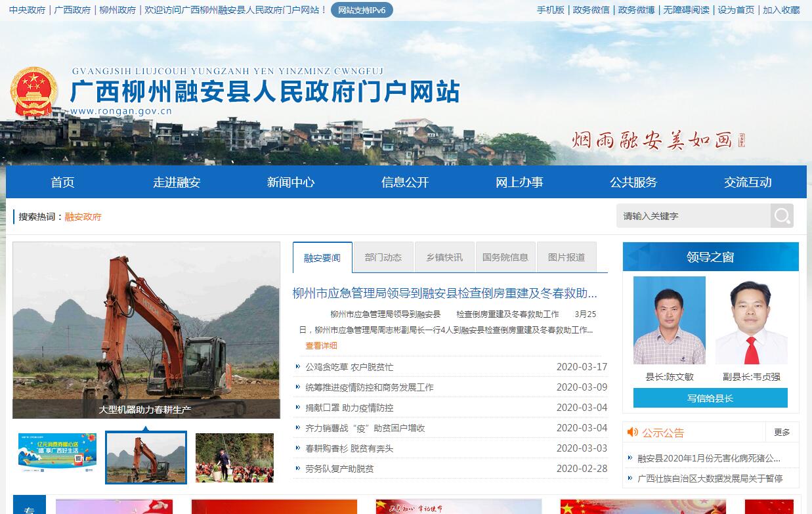
Task: Open the 查看详细 link
Action: pos(321,345)
